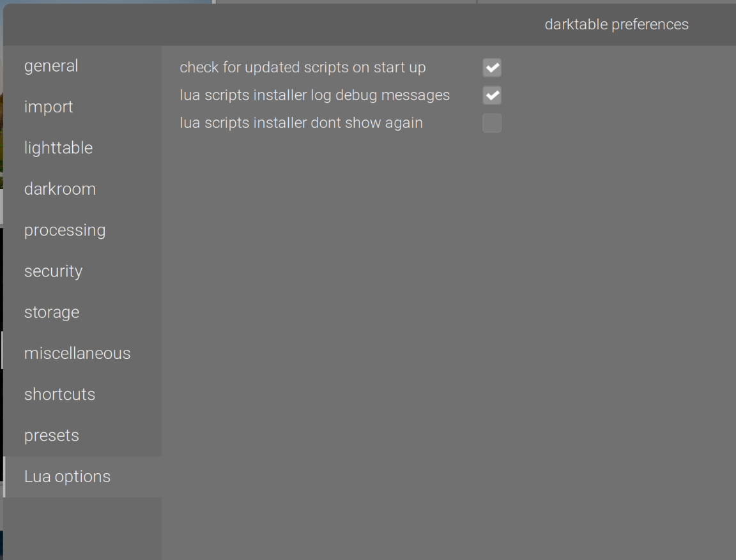Open the general preferences tab

point(51,66)
